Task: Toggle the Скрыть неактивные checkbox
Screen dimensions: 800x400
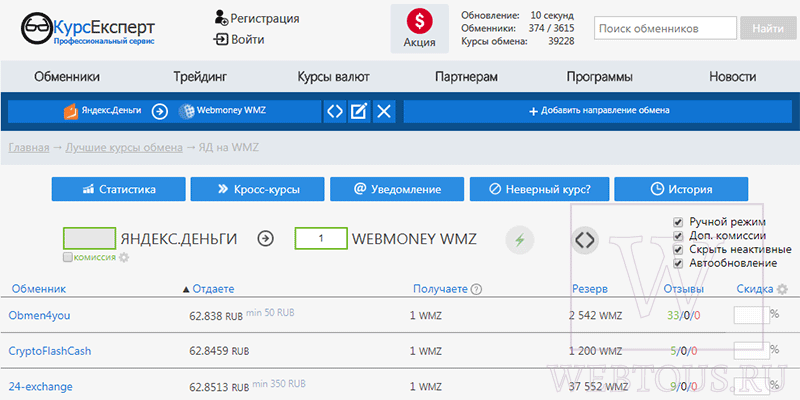Action: (x=678, y=250)
